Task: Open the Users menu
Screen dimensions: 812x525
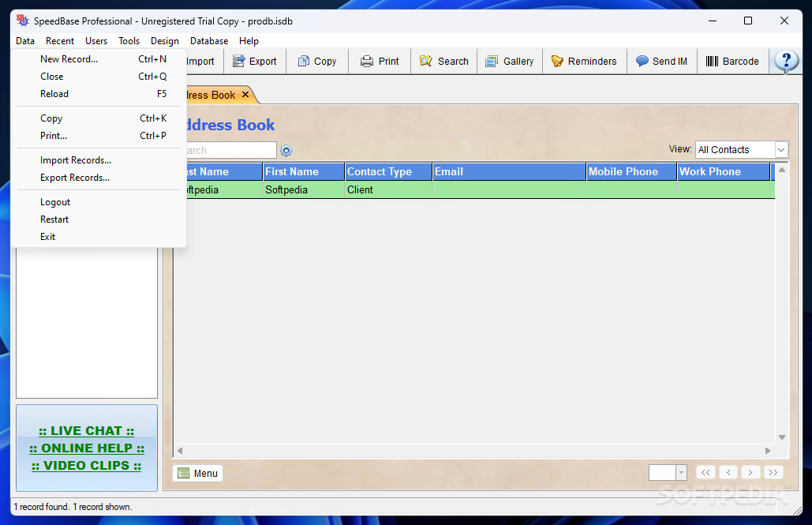Action: (x=96, y=41)
